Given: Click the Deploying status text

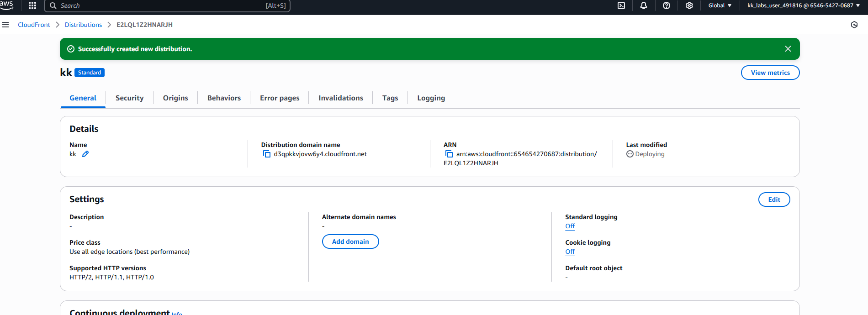Looking at the screenshot, I should 650,154.
